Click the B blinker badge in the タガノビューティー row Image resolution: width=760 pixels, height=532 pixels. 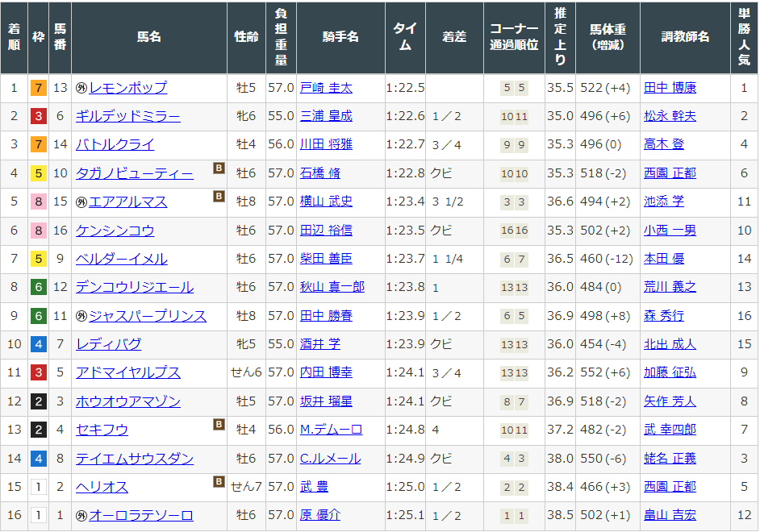[x=219, y=168]
